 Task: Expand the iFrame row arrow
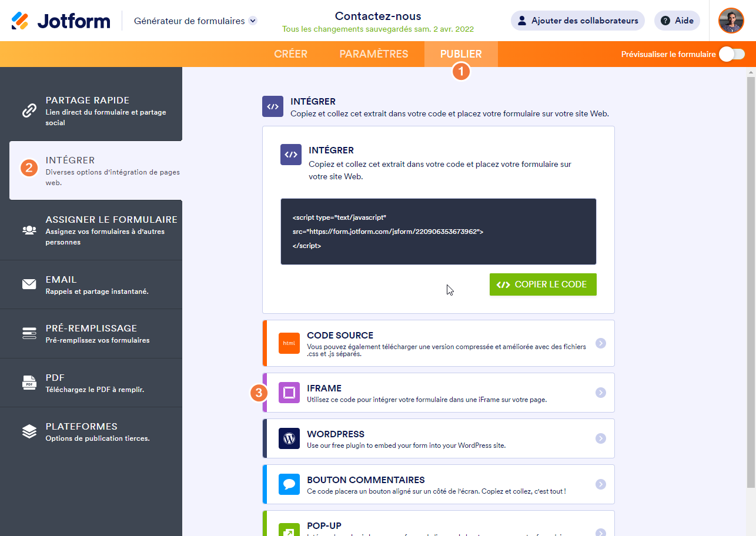pyautogui.click(x=600, y=393)
